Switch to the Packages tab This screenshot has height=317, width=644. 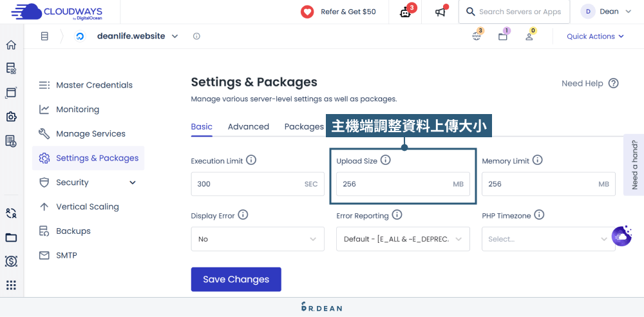(x=304, y=127)
